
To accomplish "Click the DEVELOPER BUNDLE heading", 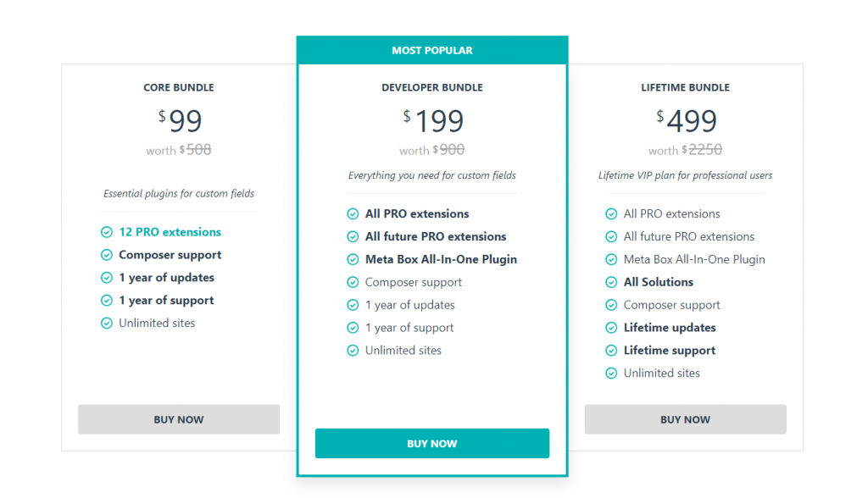I will [x=432, y=87].
